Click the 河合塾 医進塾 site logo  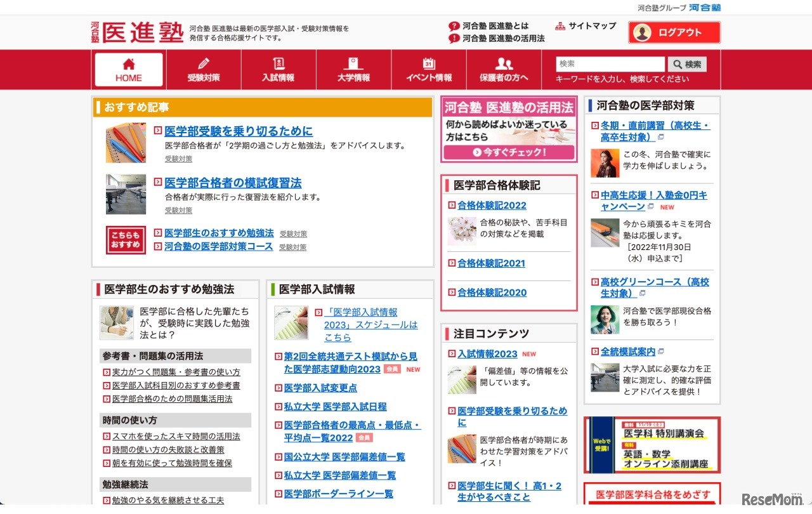[137, 32]
